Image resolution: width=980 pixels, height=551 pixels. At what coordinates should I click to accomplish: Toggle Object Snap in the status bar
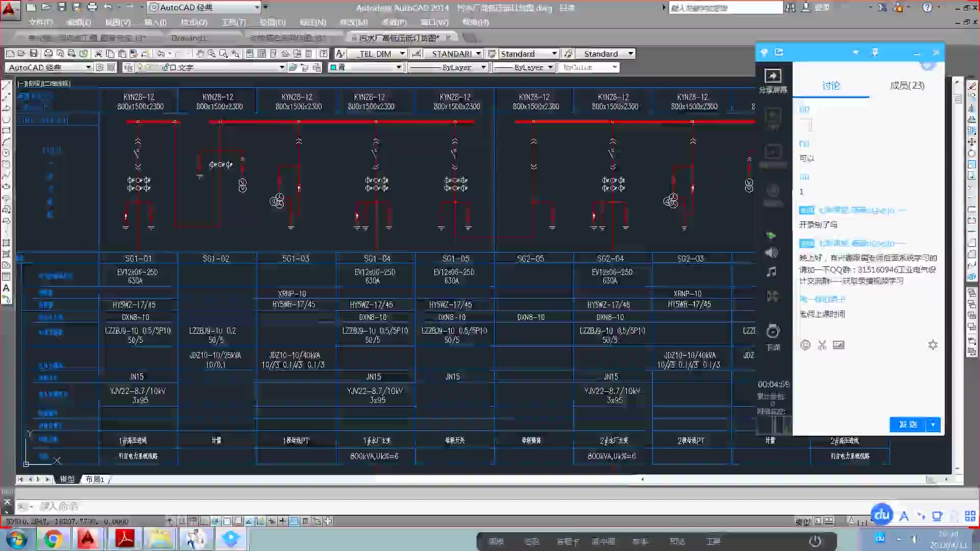227,521
